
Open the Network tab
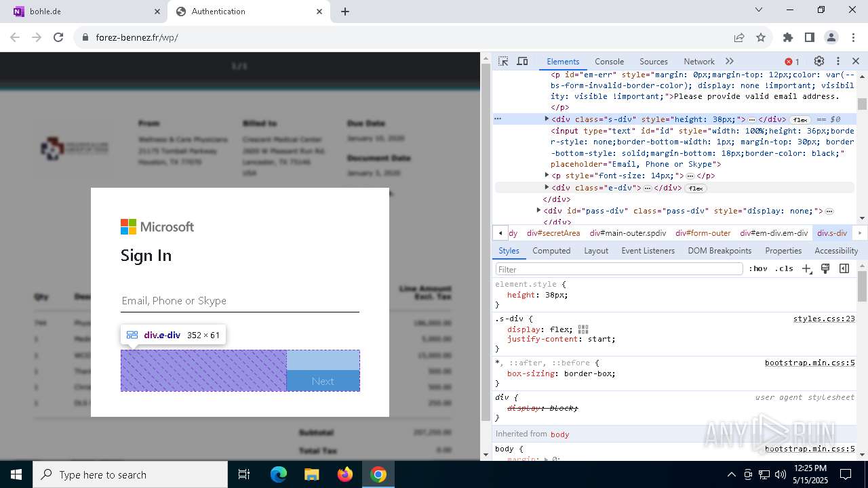coord(699,61)
